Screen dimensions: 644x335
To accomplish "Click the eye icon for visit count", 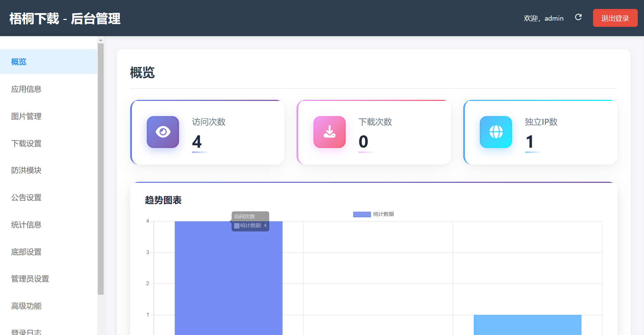I will click(163, 132).
